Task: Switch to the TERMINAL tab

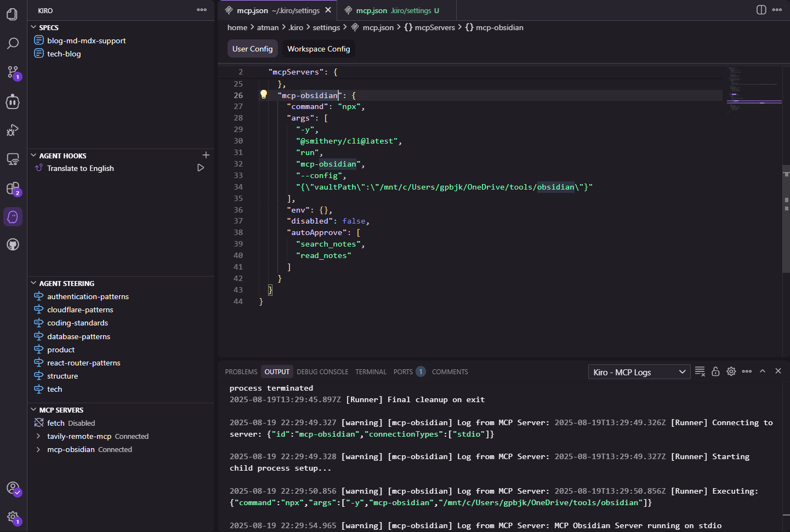Action: click(371, 371)
